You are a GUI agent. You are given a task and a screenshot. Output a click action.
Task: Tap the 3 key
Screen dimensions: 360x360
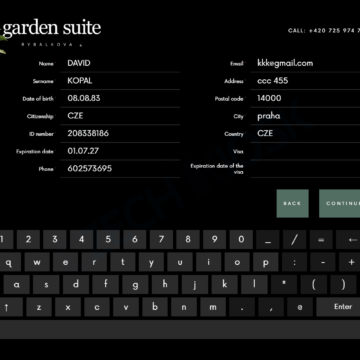pyautogui.click(x=55, y=240)
